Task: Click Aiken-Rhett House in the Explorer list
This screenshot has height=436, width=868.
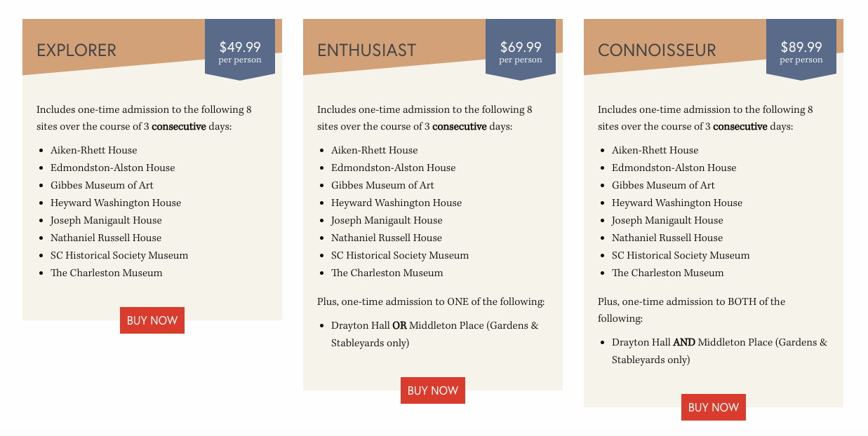Action: click(94, 150)
